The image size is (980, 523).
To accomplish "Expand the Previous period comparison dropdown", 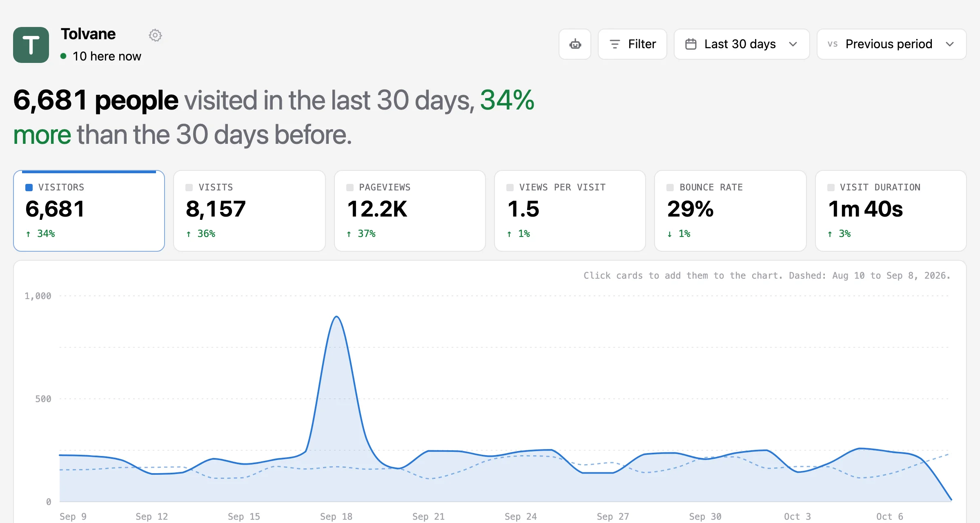I will (891, 44).
